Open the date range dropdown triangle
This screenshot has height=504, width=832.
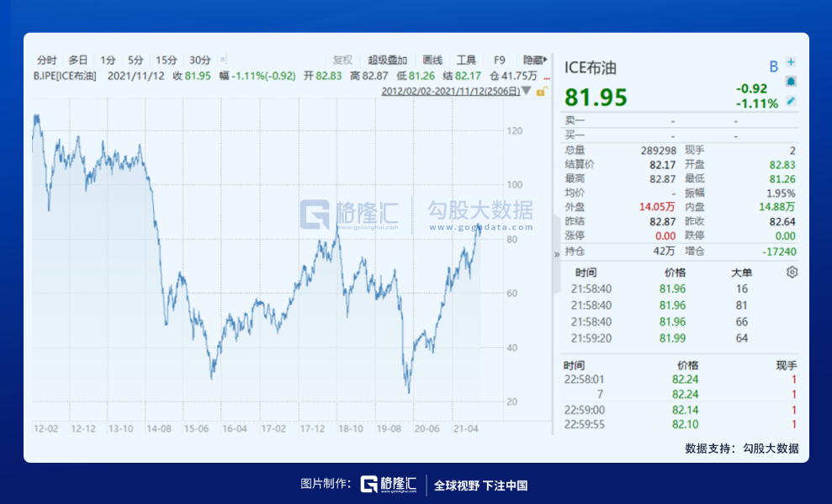[526, 91]
